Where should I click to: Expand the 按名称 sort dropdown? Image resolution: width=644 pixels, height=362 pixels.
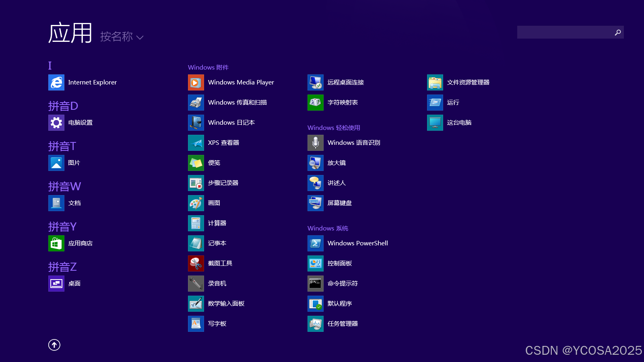click(122, 37)
